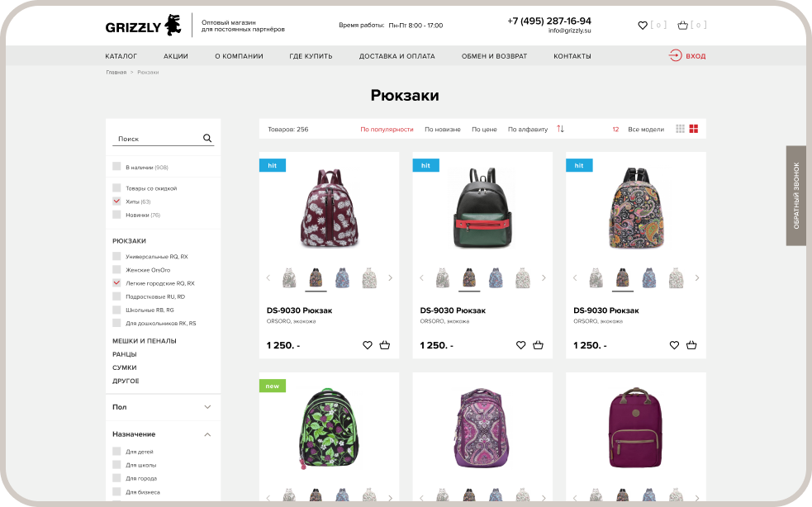Add first DS-9030 backpack to favorites
This screenshot has height=507, width=812.
click(x=367, y=345)
